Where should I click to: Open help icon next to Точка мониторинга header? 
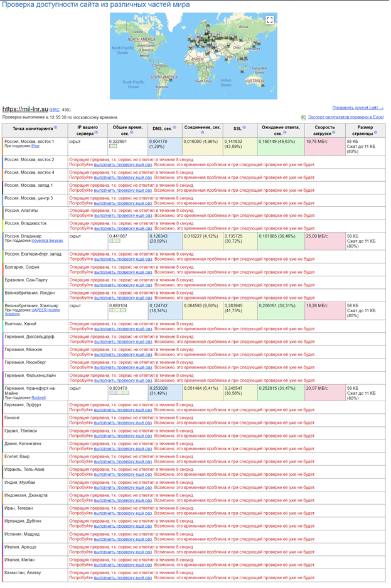click(56, 127)
